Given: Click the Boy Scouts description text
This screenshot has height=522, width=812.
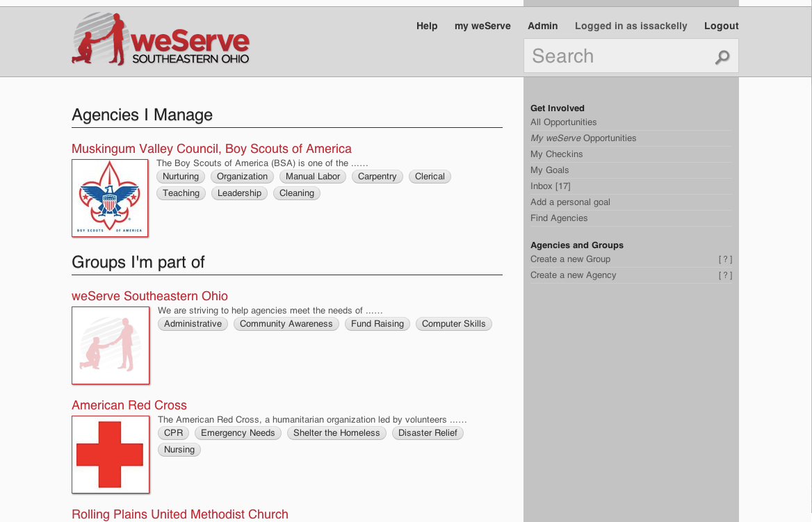Looking at the screenshot, I should pyautogui.click(x=262, y=163).
